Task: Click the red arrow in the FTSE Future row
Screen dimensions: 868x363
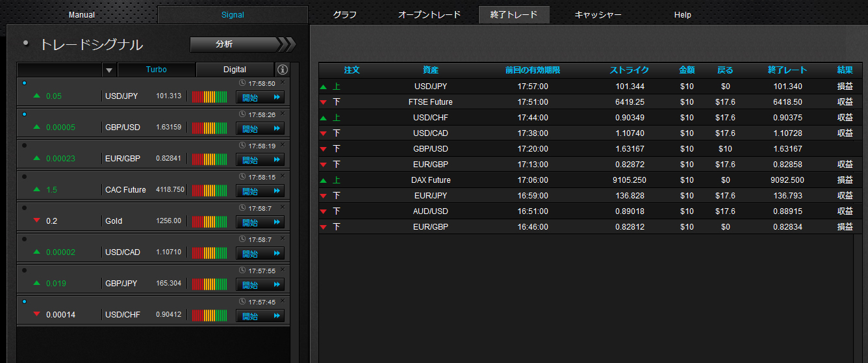Action: click(x=323, y=102)
